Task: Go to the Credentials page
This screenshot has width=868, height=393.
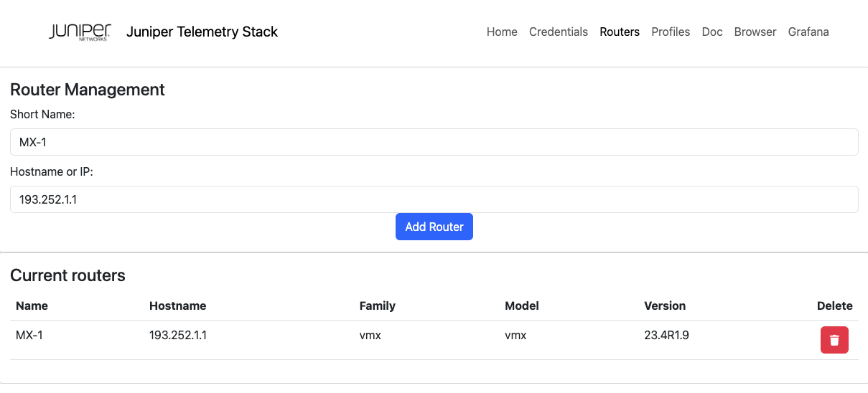Action: (559, 32)
